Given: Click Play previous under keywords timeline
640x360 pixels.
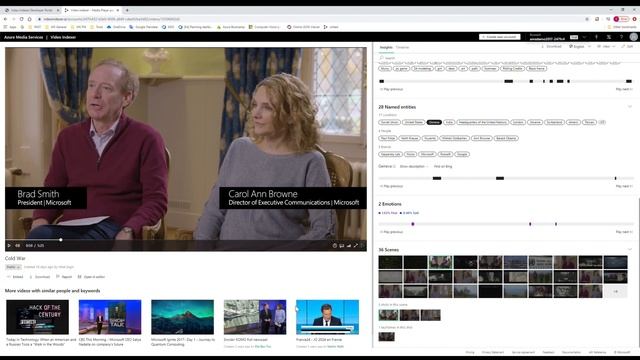Looking at the screenshot, I should [392, 89].
